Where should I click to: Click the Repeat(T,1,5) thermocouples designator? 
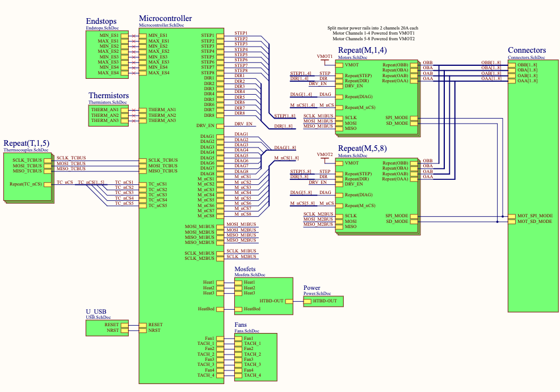(x=26, y=144)
